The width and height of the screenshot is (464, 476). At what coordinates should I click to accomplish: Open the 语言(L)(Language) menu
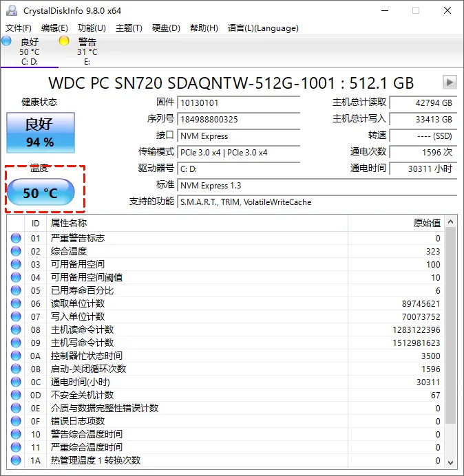click(263, 28)
